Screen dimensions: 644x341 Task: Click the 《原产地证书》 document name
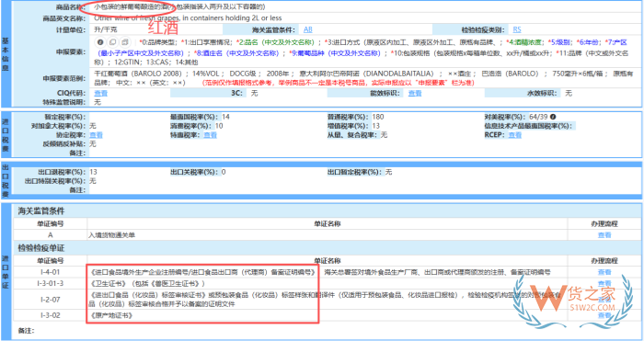111,315
